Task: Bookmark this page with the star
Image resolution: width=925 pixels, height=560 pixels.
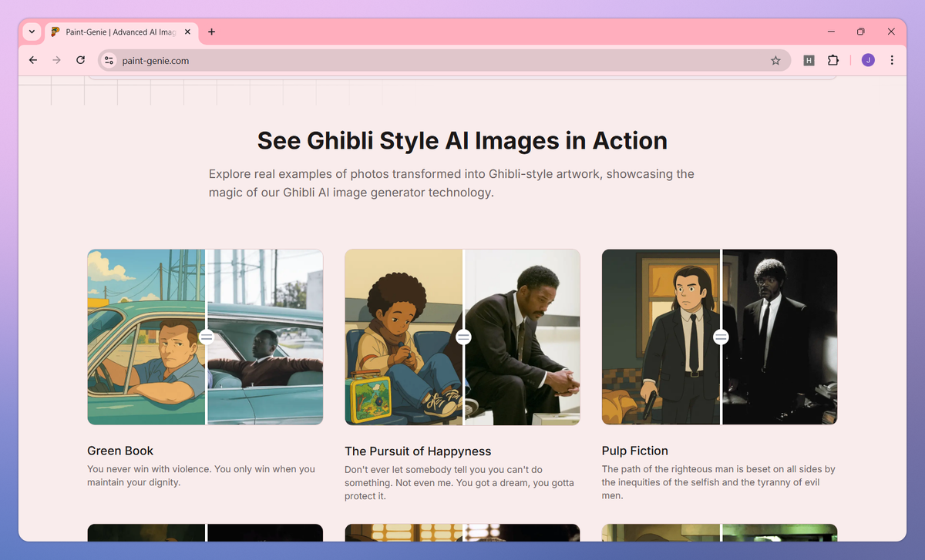Action: (775, 60)
